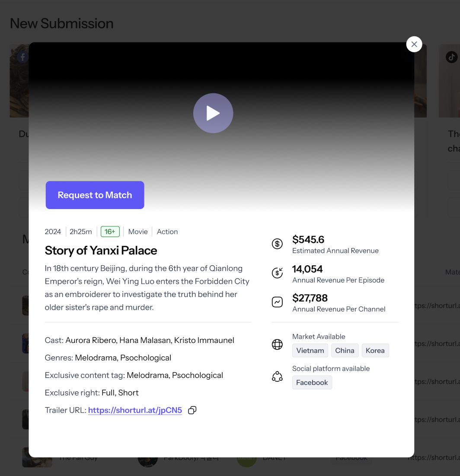Click the "2h25m" duration text

pos(81,232)
